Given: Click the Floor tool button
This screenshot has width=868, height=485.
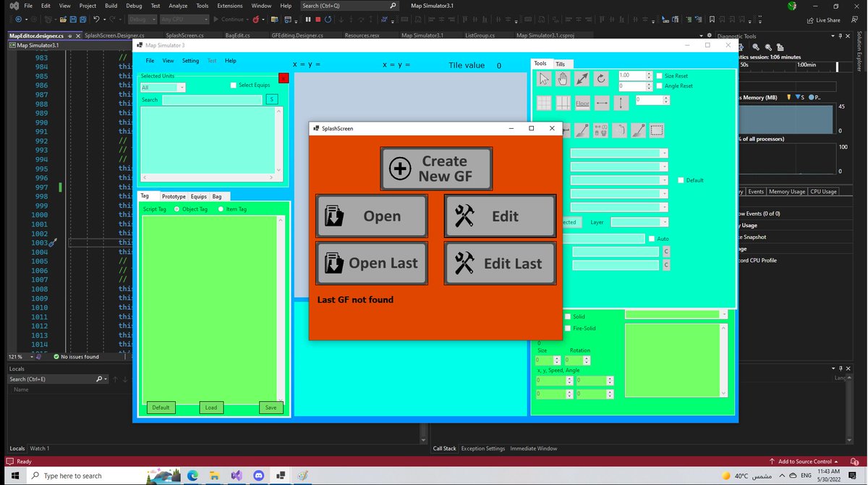Looking at the screenshot, I should (582, 103).
